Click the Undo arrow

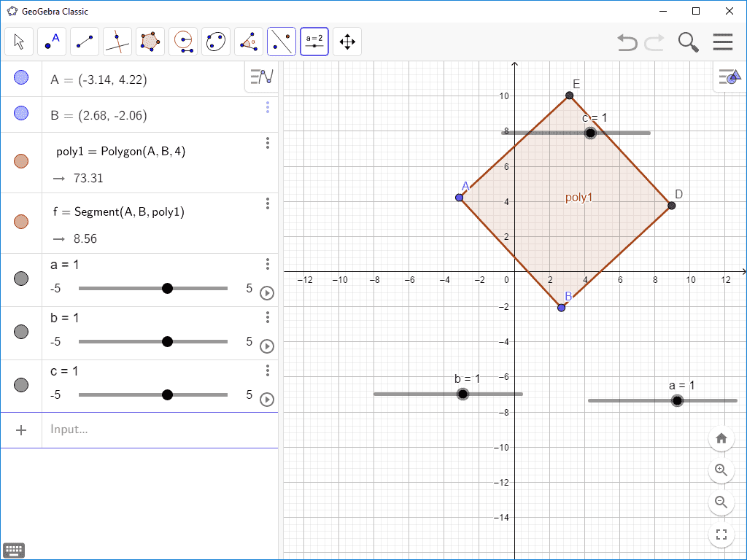click(627, 42)
